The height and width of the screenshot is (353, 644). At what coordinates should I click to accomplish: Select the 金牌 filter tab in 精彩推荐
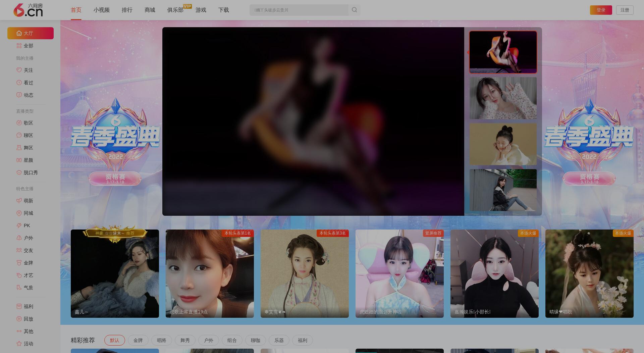138,340
